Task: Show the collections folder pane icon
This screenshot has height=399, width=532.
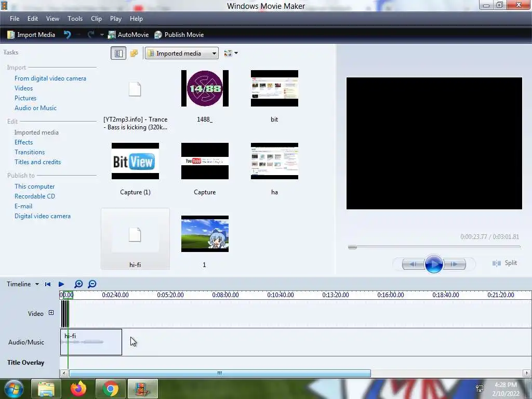Action: 134,54
